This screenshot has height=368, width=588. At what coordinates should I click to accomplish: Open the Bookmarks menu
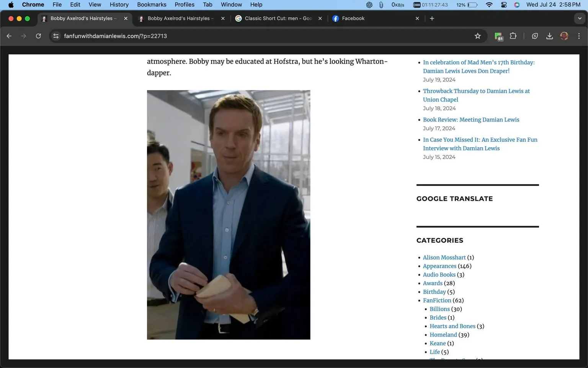click(152, 5)
